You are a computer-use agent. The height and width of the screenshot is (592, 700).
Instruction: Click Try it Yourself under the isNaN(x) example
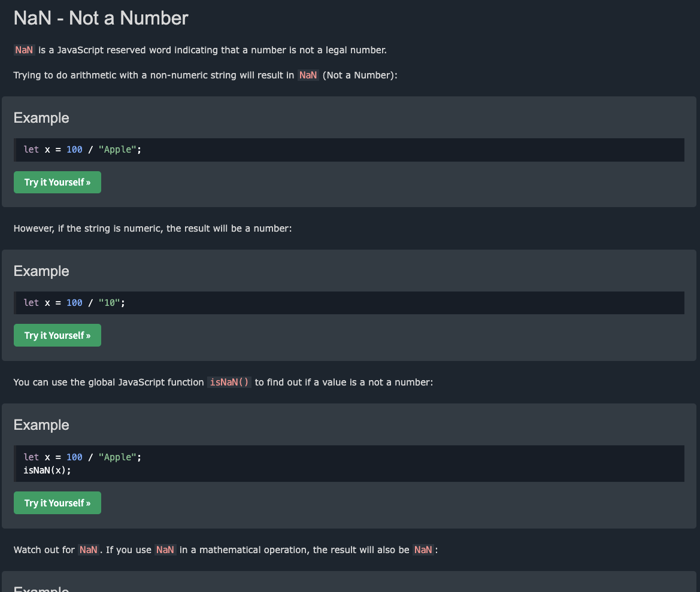point(57,503)
